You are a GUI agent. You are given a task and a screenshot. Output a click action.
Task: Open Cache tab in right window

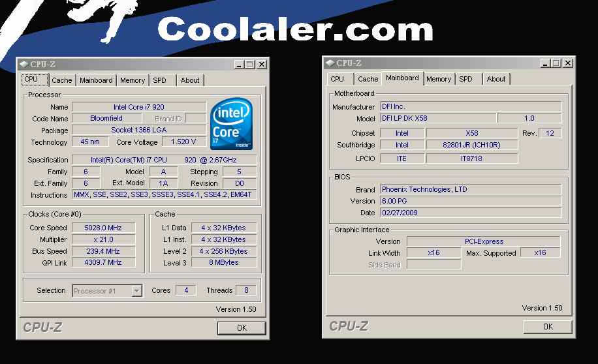[368, 79]
